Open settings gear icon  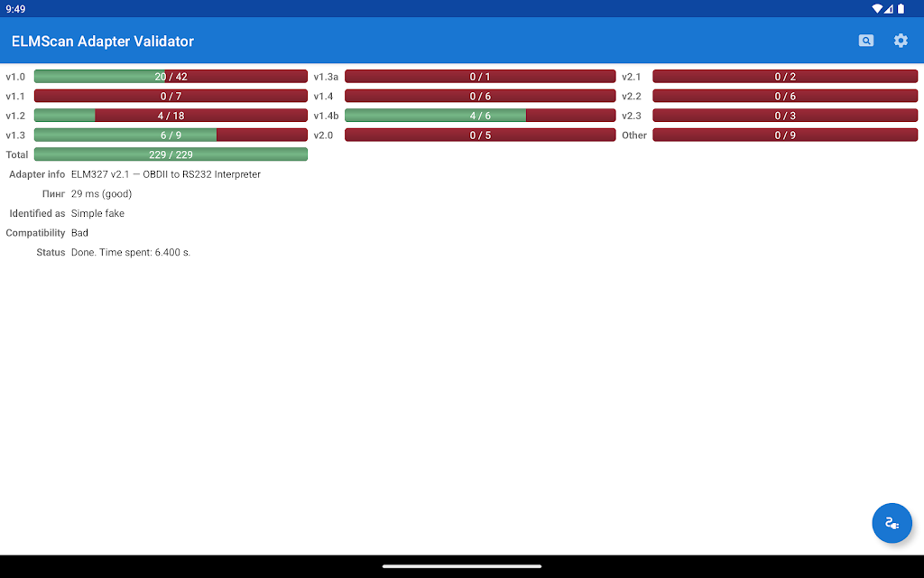[901, 41]
